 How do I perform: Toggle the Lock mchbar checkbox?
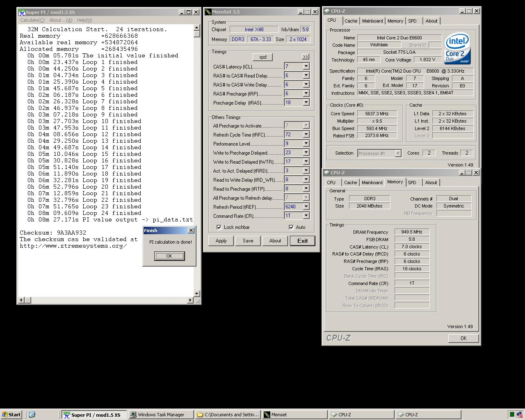point(219,227)
